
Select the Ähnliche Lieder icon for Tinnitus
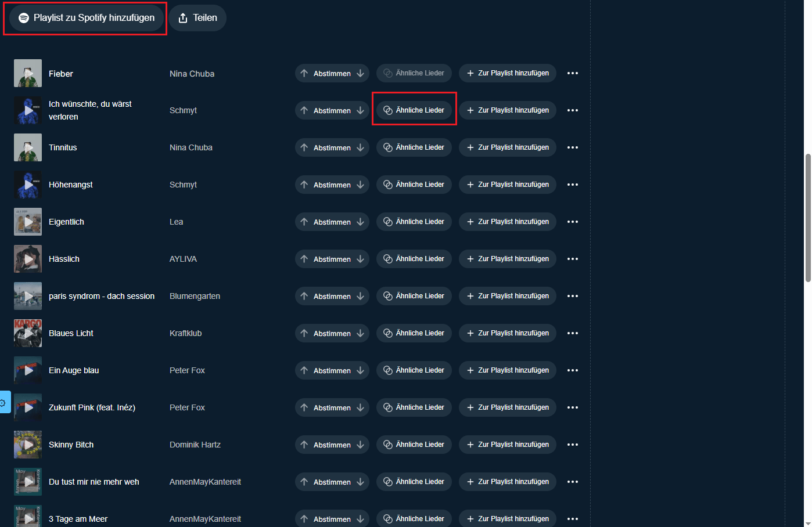pos(387,147)
